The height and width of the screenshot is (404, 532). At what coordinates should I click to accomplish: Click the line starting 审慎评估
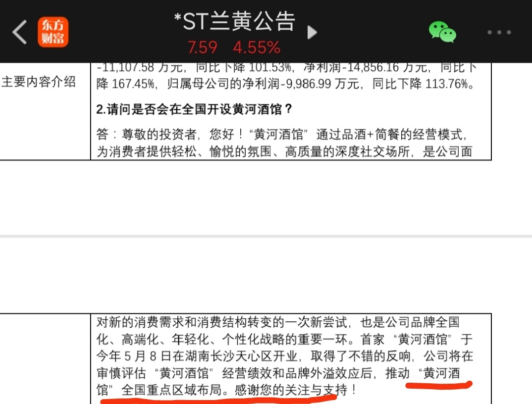(x=278, y=373)
